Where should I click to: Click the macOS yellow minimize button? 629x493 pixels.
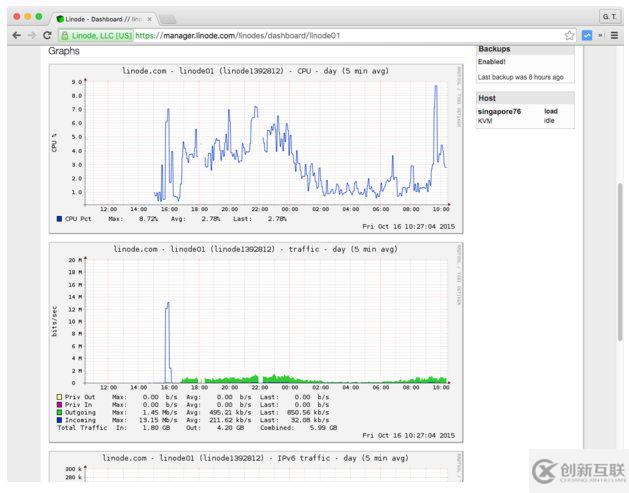28,16
